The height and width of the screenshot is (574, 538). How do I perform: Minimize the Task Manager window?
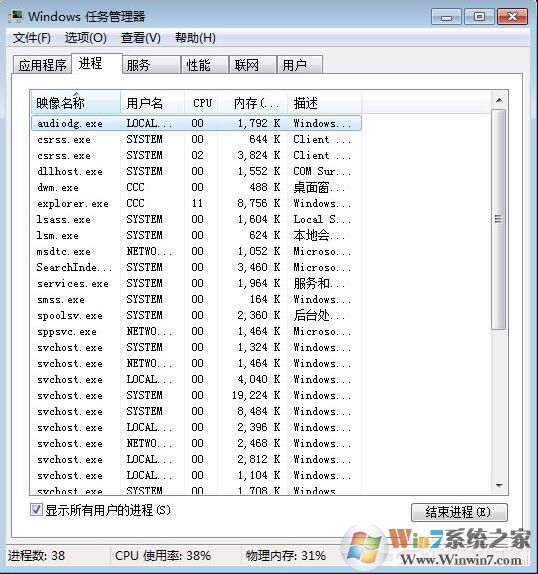(446, 17)
